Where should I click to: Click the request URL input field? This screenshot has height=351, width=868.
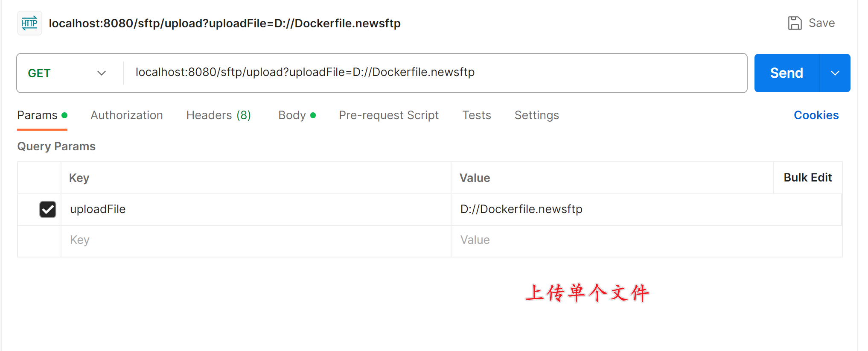pos(434,73)
